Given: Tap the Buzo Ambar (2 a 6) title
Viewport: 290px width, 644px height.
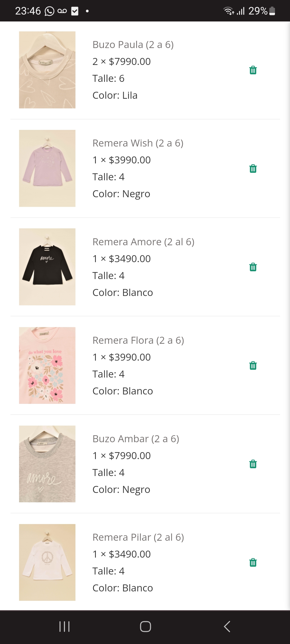Looking at the screenshot, I should click(136, 439).
